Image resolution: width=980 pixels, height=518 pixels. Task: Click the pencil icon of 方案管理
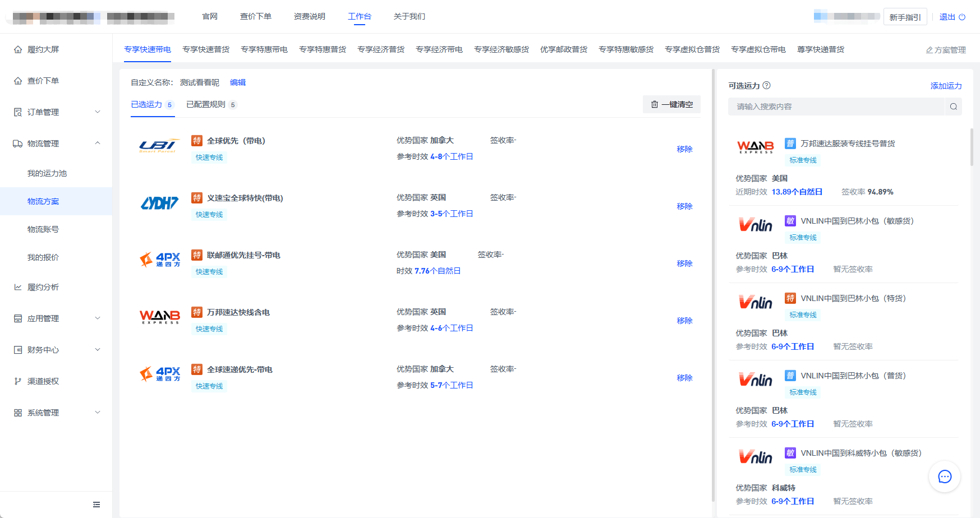tap(929, 50)
